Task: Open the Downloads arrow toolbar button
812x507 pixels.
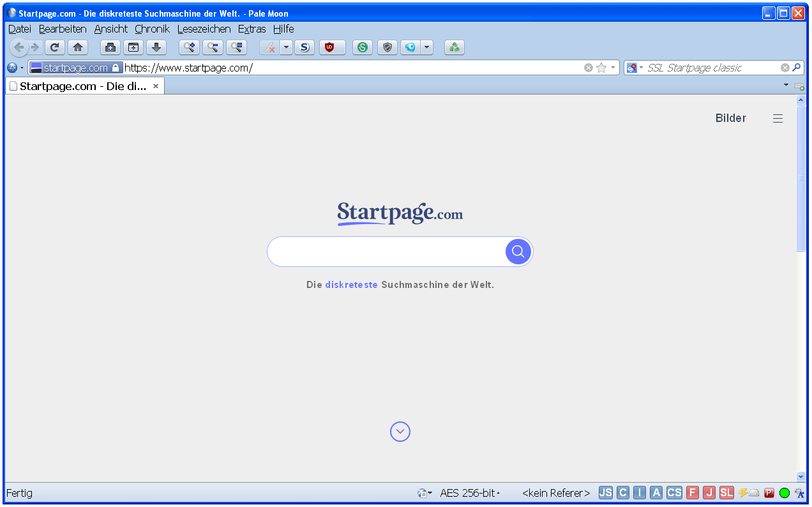Action: click(156, 47)
